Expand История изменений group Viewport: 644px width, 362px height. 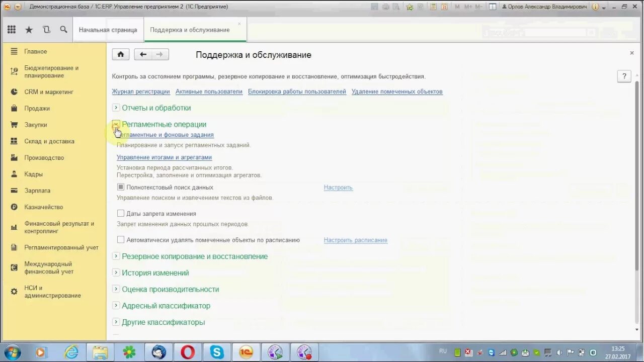pos(116,273)
